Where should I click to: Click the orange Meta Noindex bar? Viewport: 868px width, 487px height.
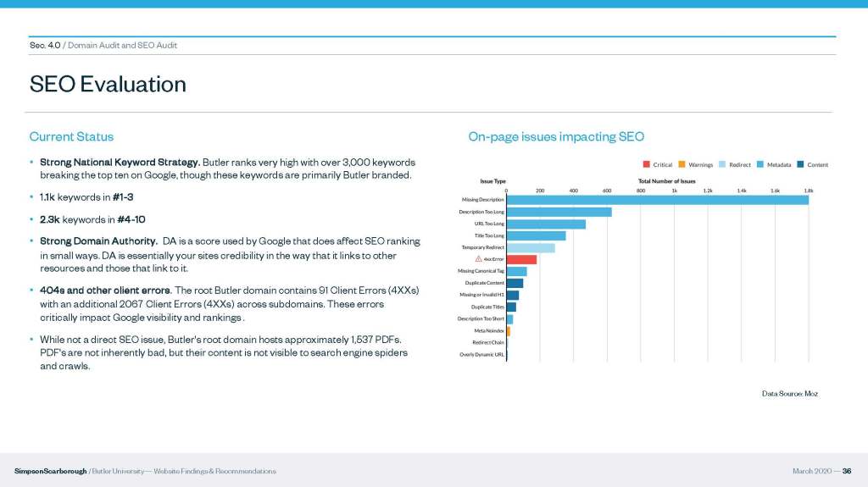coord(509,330)
